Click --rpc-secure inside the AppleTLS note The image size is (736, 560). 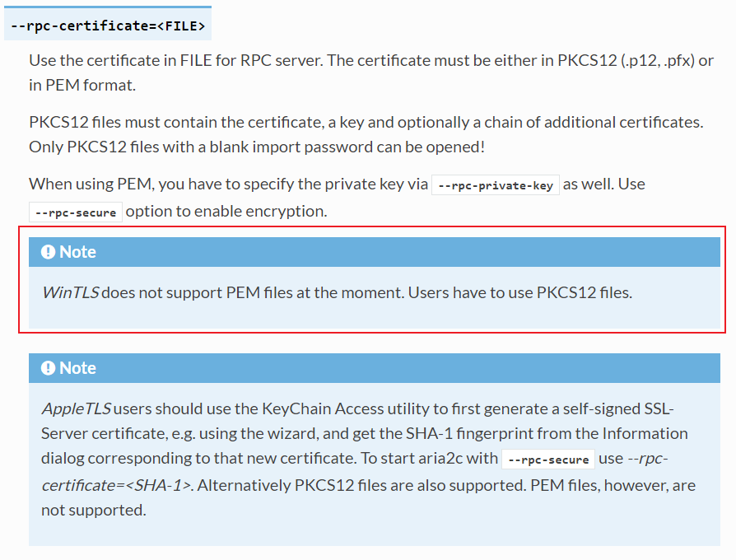point(548,460)
